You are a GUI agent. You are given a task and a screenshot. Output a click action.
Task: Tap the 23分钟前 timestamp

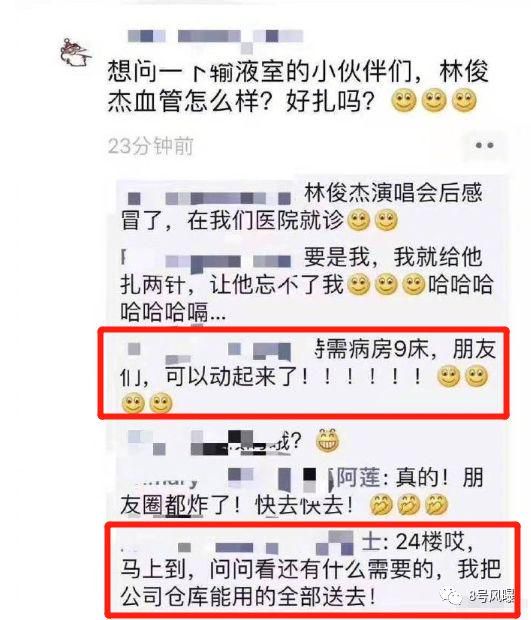click(x=151, y=146)
